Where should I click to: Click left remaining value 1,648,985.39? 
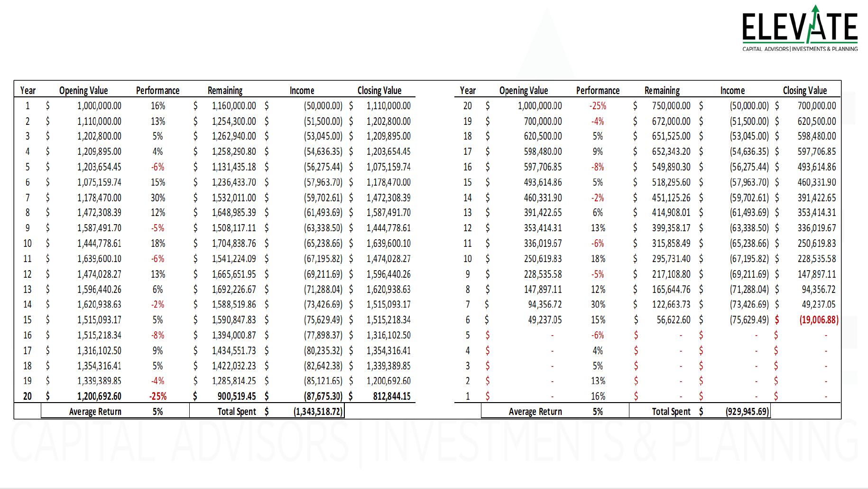tap(234, 213)
